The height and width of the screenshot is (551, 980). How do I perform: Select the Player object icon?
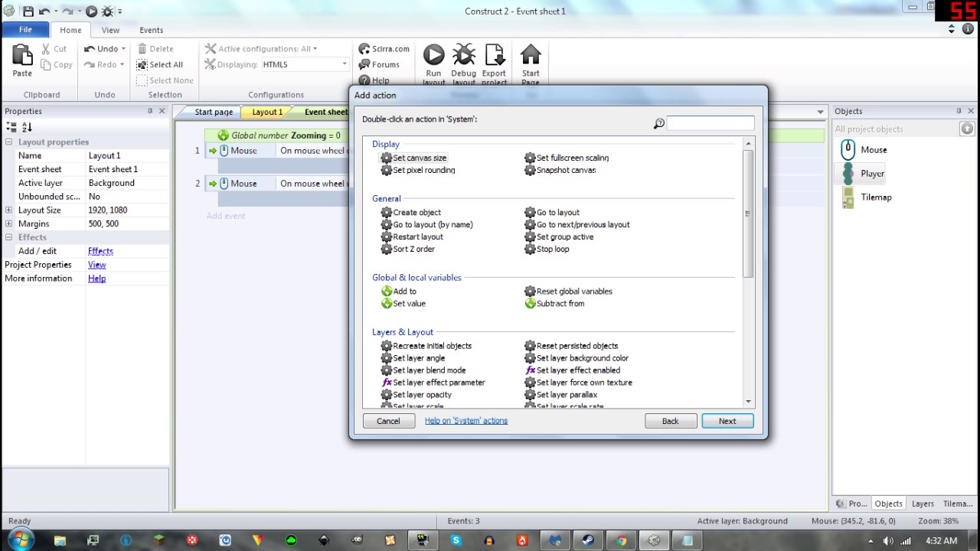tap(848, 174)
